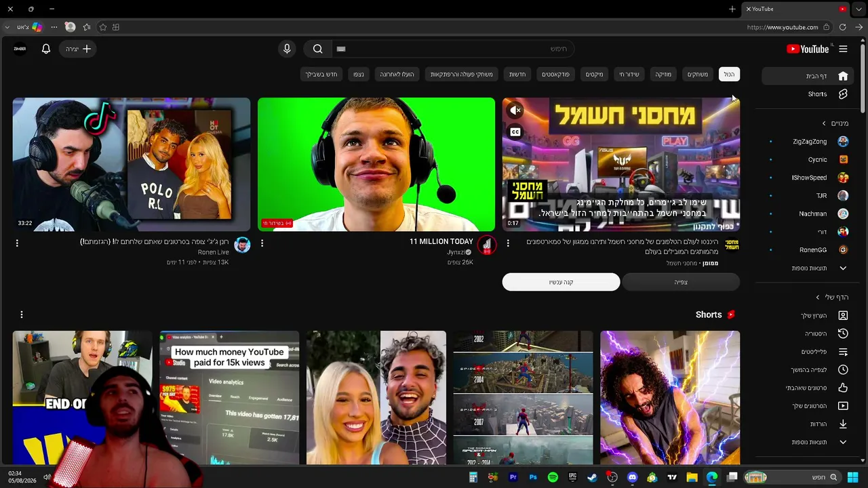Open דף הבית in the sidebar
This screenshot has height=488, width=868.
808,76
